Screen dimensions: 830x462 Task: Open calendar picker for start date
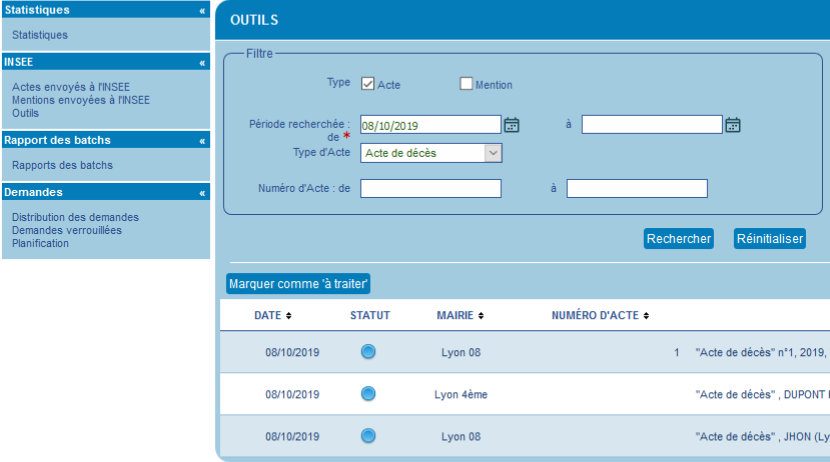(x=512, y=125)
